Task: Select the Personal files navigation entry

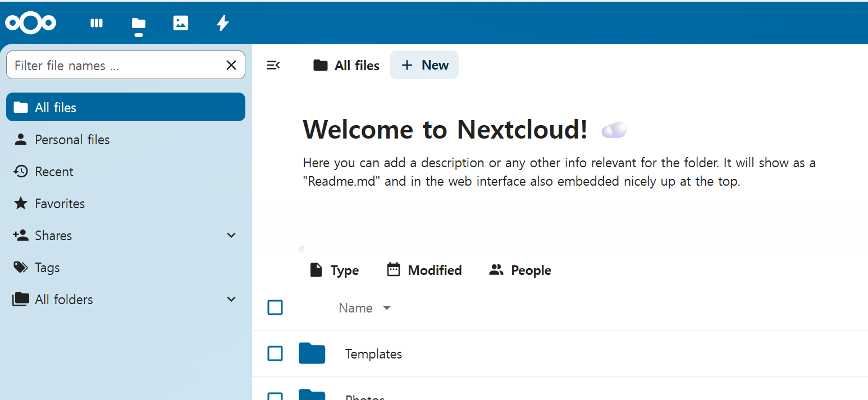Action: [x=126, y=139]
